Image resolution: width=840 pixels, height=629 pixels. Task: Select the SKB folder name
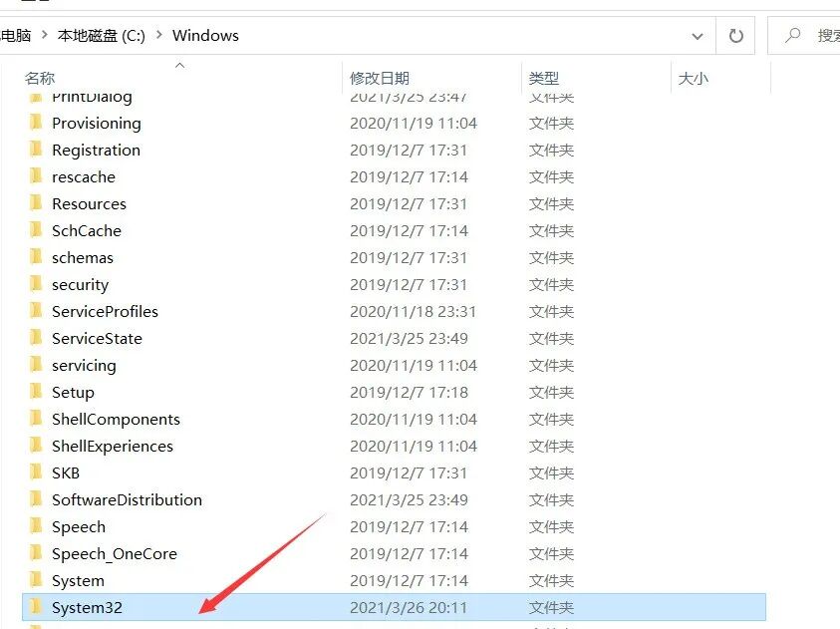pos(66,473)
